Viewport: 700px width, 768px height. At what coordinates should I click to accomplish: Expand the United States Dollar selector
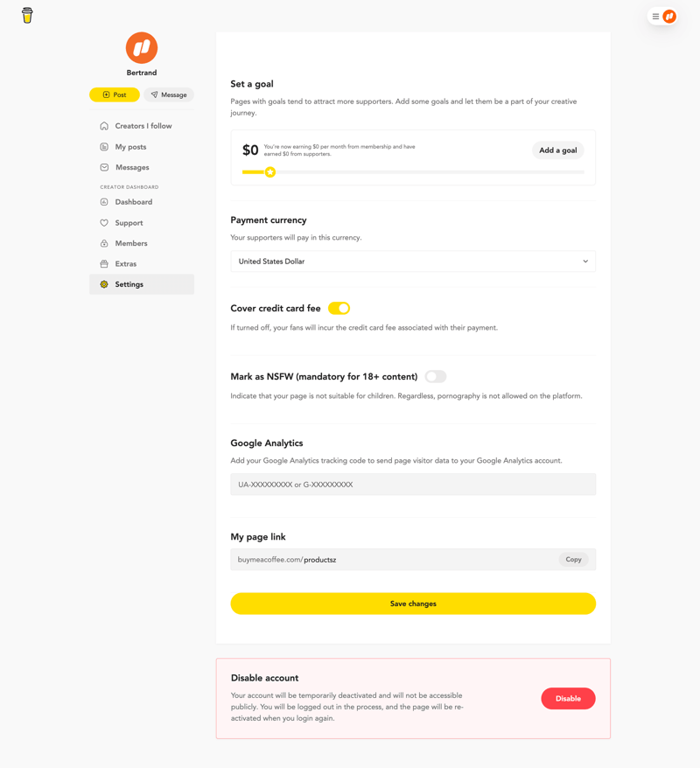(412, 261)
